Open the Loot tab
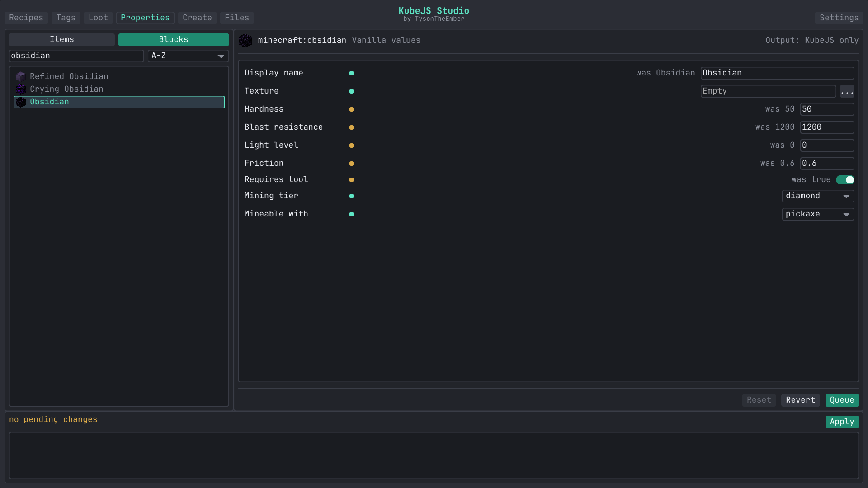The height and width of the screenshot is (488, 868). coord(98,18)
